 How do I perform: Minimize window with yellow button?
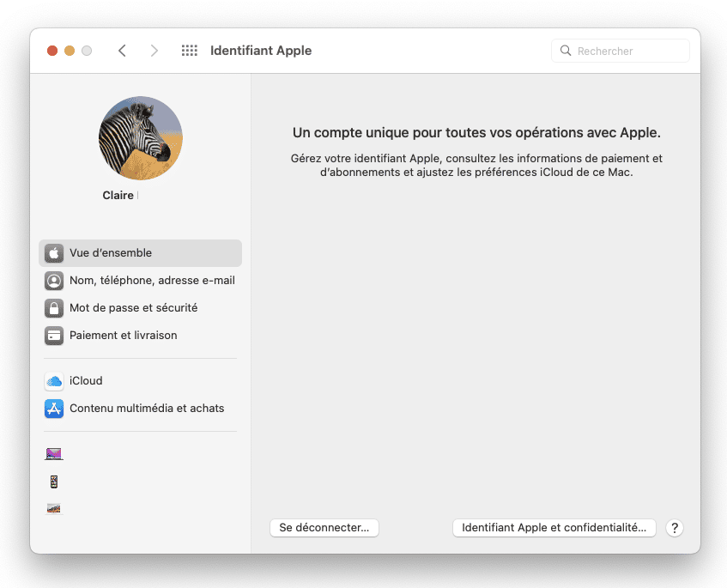click(x=70, y=51)
